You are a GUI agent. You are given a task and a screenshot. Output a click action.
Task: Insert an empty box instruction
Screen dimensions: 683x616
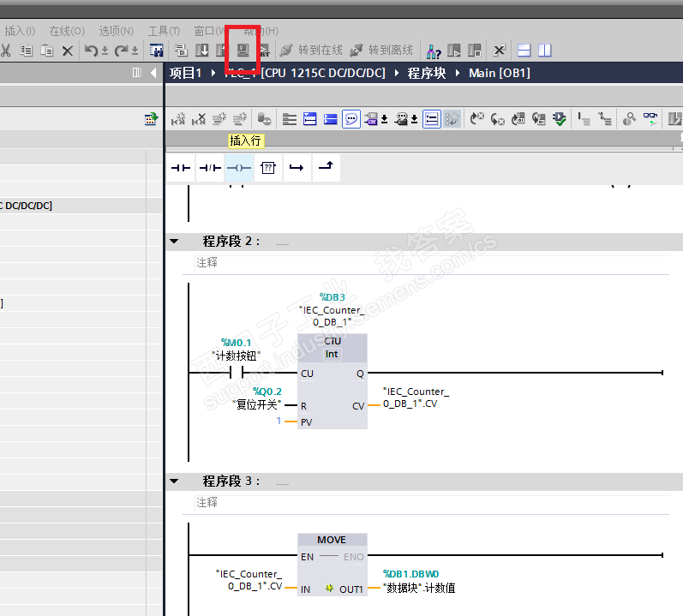[x=268, y=168]
